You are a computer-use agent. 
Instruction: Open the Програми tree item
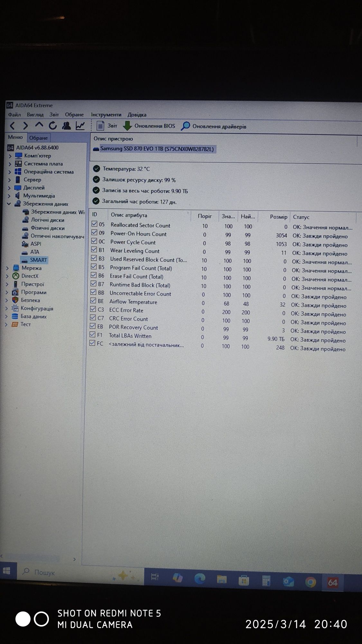tap(30, 292)
